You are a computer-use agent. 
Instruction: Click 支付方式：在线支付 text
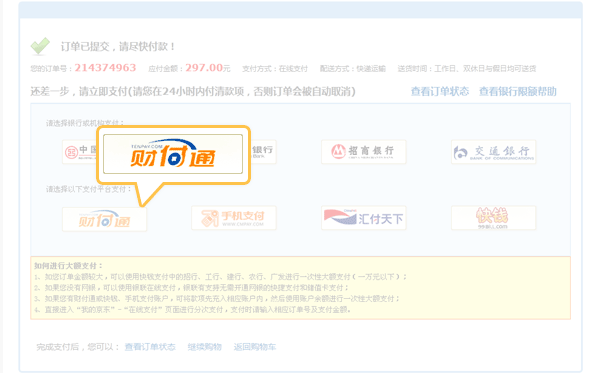(x=275, y=68)
